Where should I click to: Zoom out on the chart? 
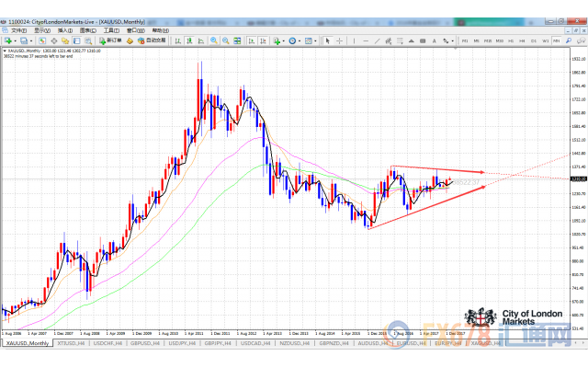pyautogui.click(x=225, y=40)
